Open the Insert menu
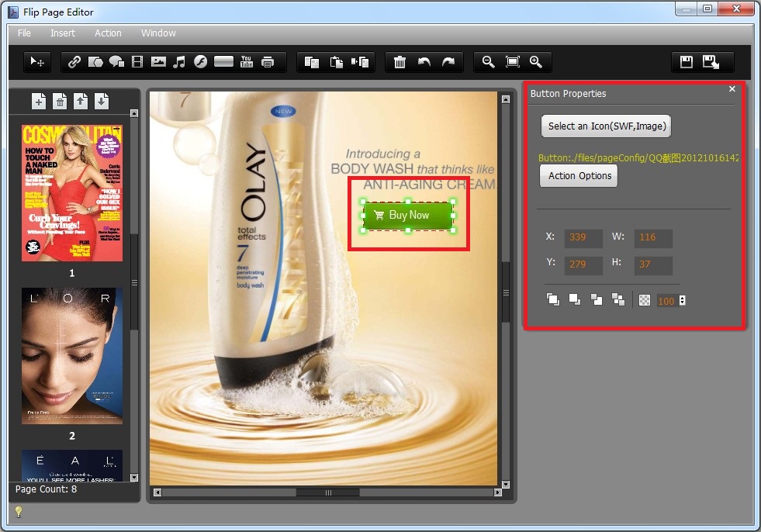Viewport: 761px width, 532px height. click(x=63, y=33)
